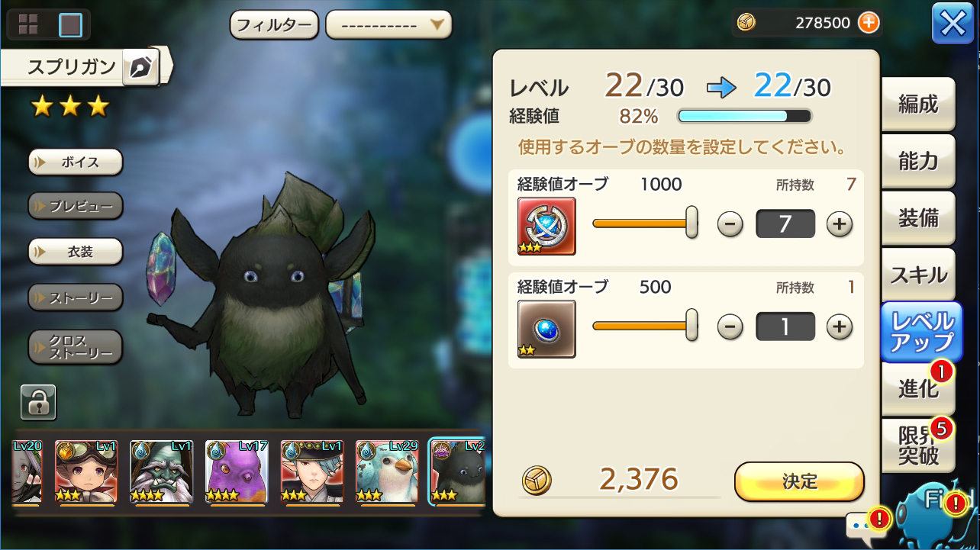Select single unit view icon
The width and height of the screenshot is (980, 550).
coord(70,24)
